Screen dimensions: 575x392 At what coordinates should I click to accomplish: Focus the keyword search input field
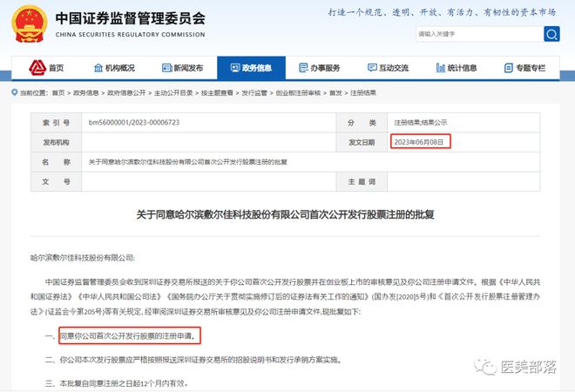coord(480,34)
